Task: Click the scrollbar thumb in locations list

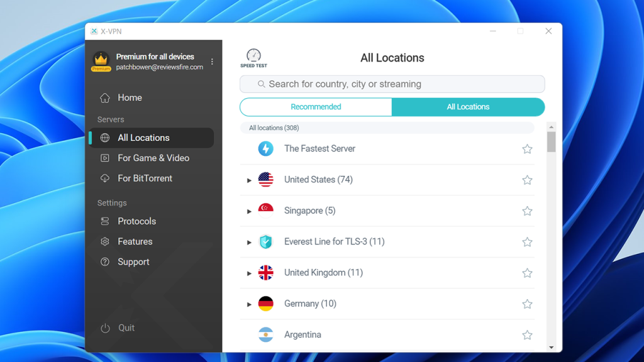Action: [x=551, y=142]
